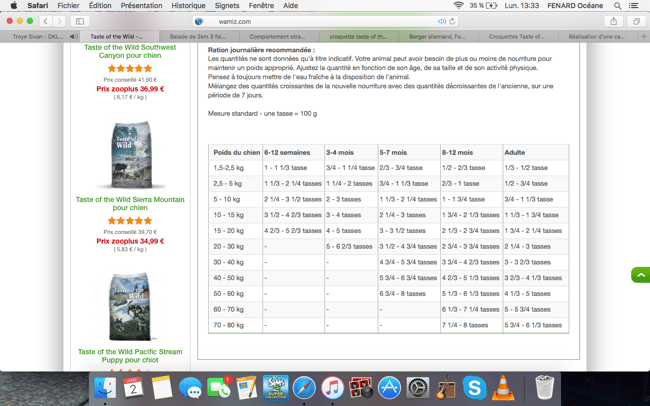Screen dimensions: 650x406
Task: Open Messages from the Dock
Action: 190,388
